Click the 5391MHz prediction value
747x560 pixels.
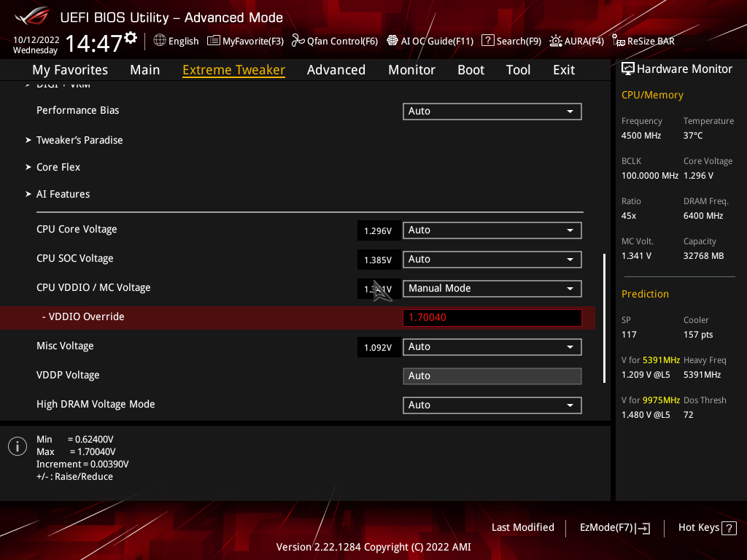(661, 360)
